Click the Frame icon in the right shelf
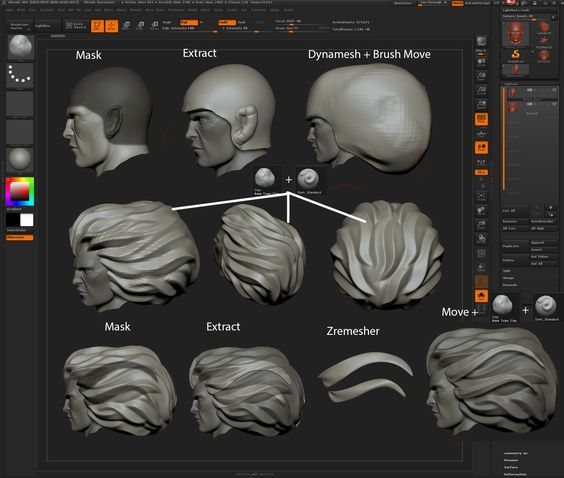 click(481, 196)
